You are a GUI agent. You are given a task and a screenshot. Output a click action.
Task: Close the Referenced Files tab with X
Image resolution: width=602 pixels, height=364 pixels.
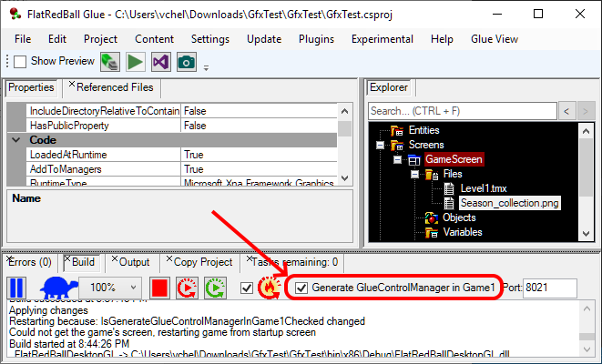tap(72, 84)
